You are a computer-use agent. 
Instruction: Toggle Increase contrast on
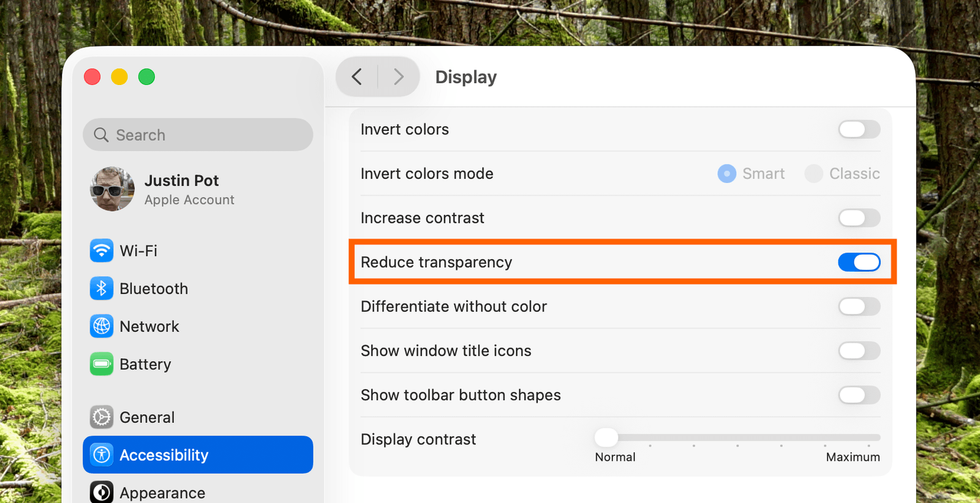[x=859, y=218]
